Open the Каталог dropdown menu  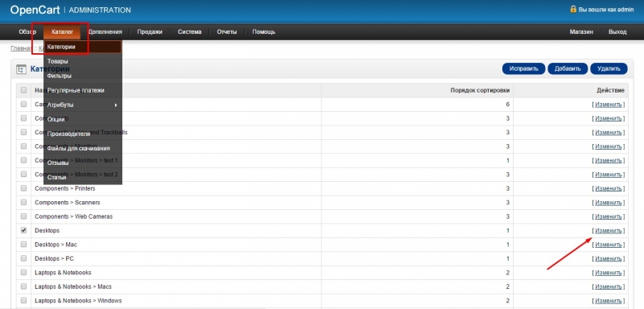click(63, 31)
